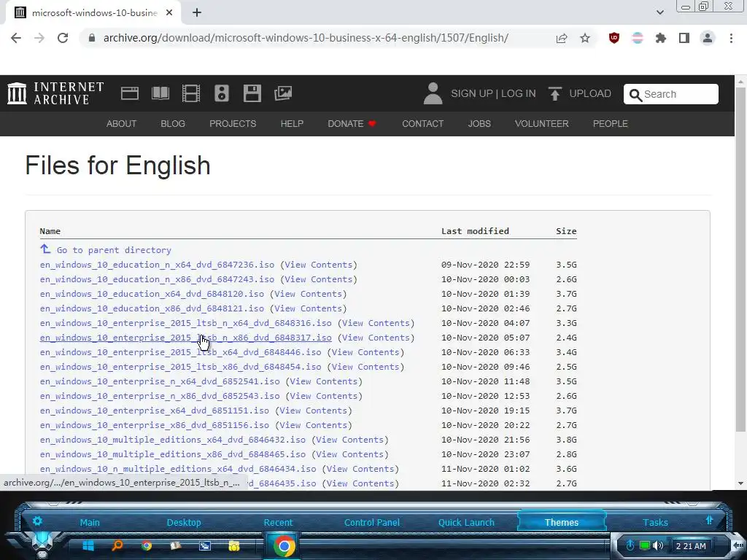Open Chrome's three-dot menu

tap(731, 38)
